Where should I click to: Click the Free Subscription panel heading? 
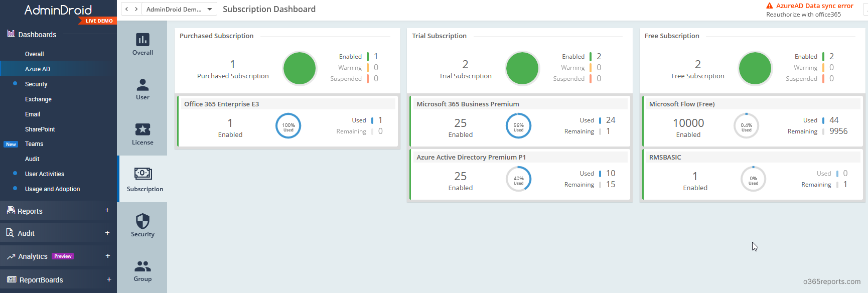(x=672, y=36)
